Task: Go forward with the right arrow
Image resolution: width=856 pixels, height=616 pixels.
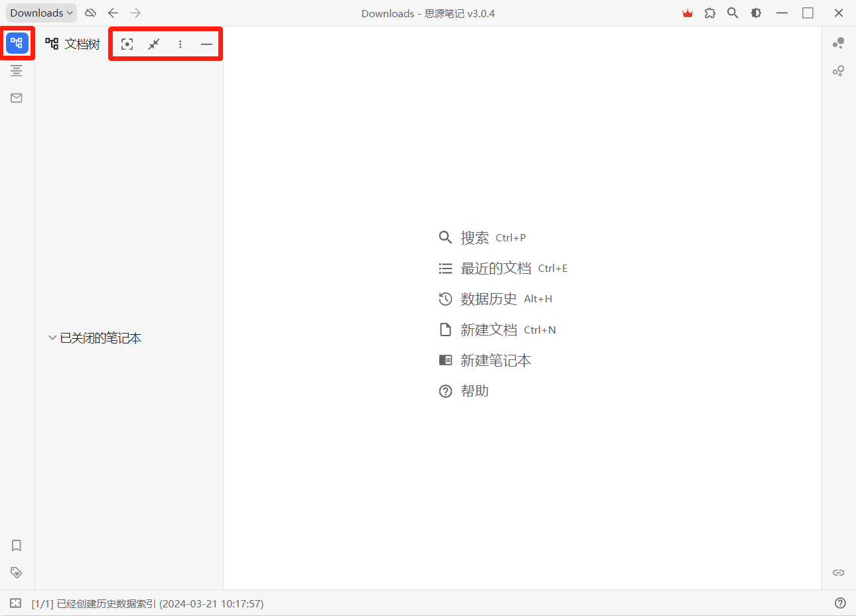Action: click(x=136, y=13)
